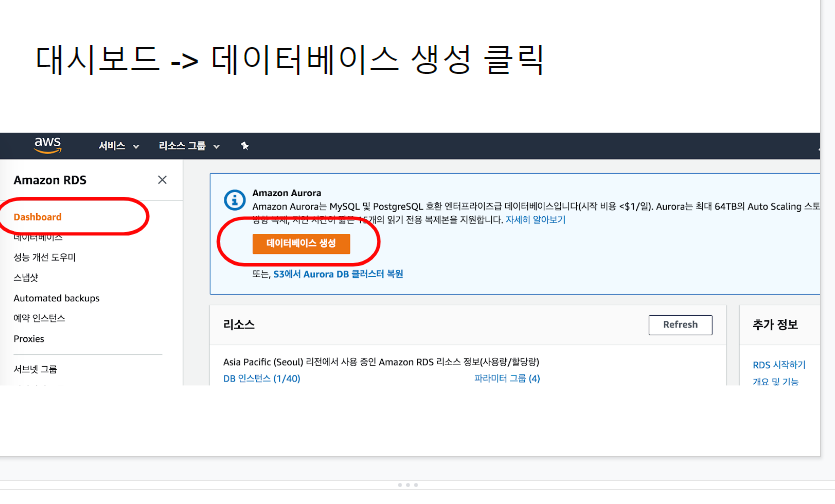Image resolution: width=835 pixels, height=504 pixels.
Task: Open 스냅샷 in the sidebar
Action: (x=26, y=278)
